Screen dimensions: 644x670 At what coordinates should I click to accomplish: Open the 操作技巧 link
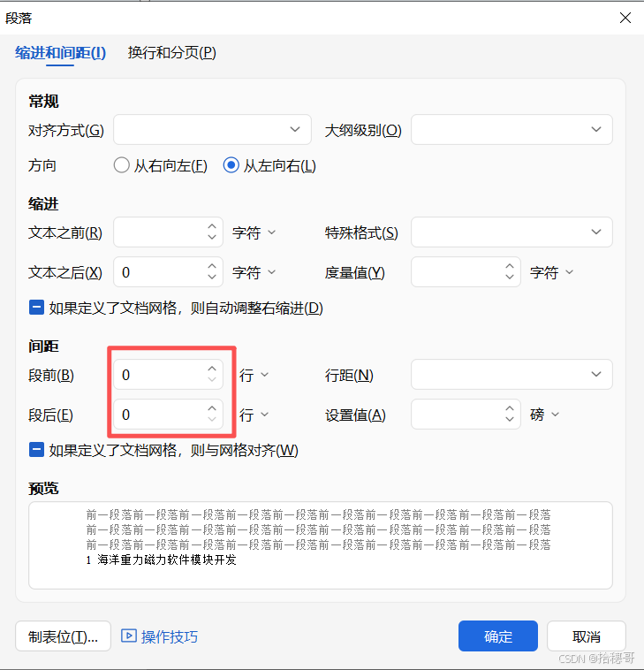(170, 636)
